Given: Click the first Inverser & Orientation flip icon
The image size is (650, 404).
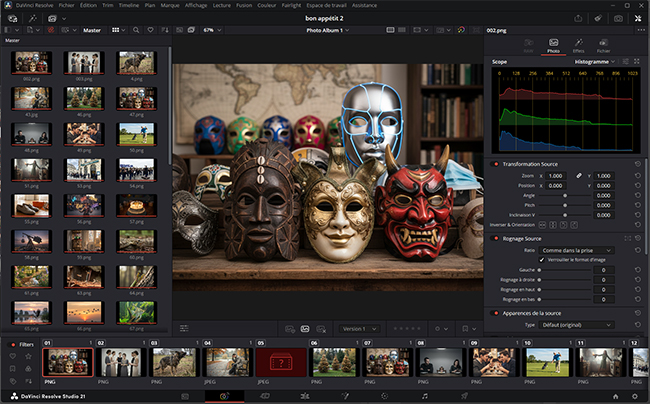Looking at the screenshot, I should coord(542,225).
